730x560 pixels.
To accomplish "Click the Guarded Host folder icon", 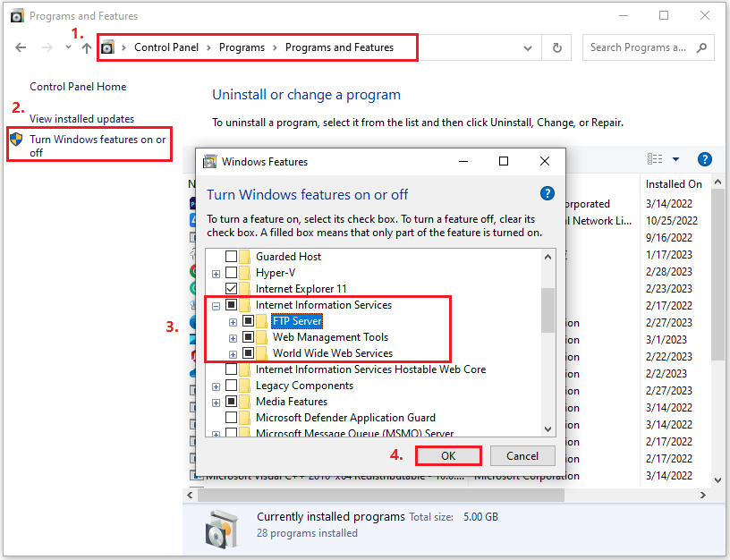I will 245,257.
